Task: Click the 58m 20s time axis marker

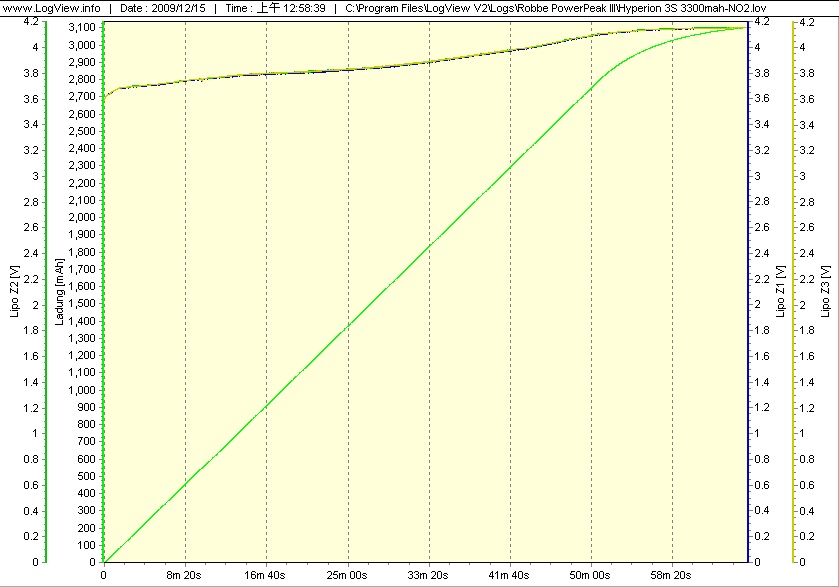Action: pos(671,576)
